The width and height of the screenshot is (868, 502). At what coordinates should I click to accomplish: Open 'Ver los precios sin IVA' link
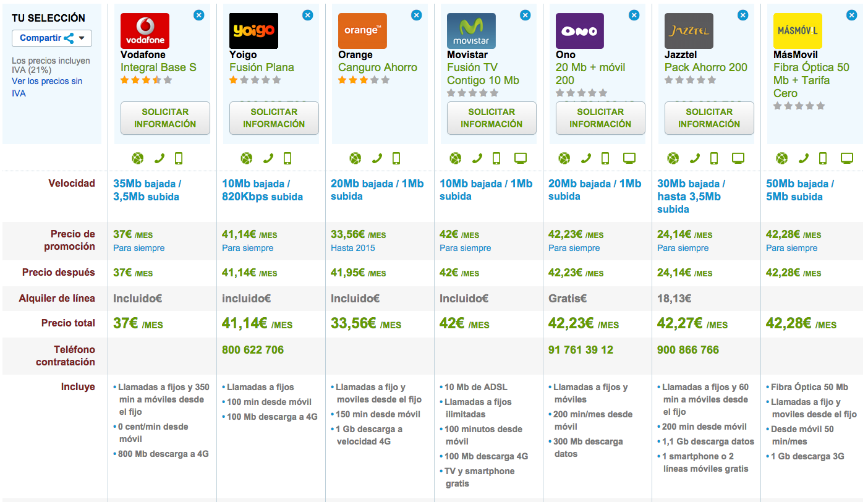coord(47,87)
